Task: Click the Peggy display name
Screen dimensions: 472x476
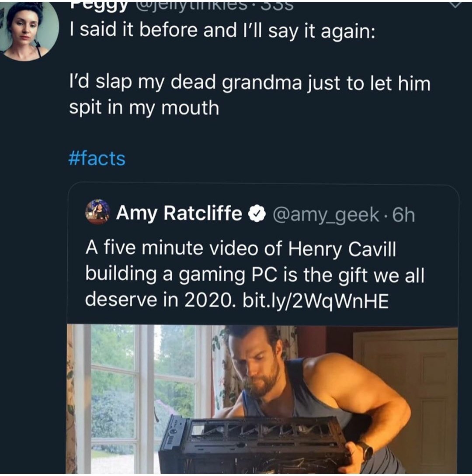Action: [x=98, y=7]
